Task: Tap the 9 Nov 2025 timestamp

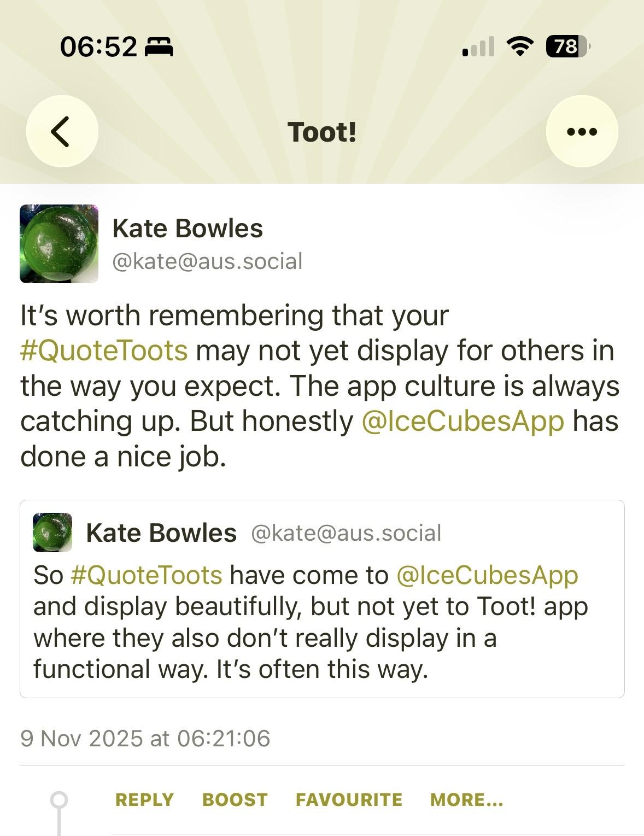Action: point(145,738)
